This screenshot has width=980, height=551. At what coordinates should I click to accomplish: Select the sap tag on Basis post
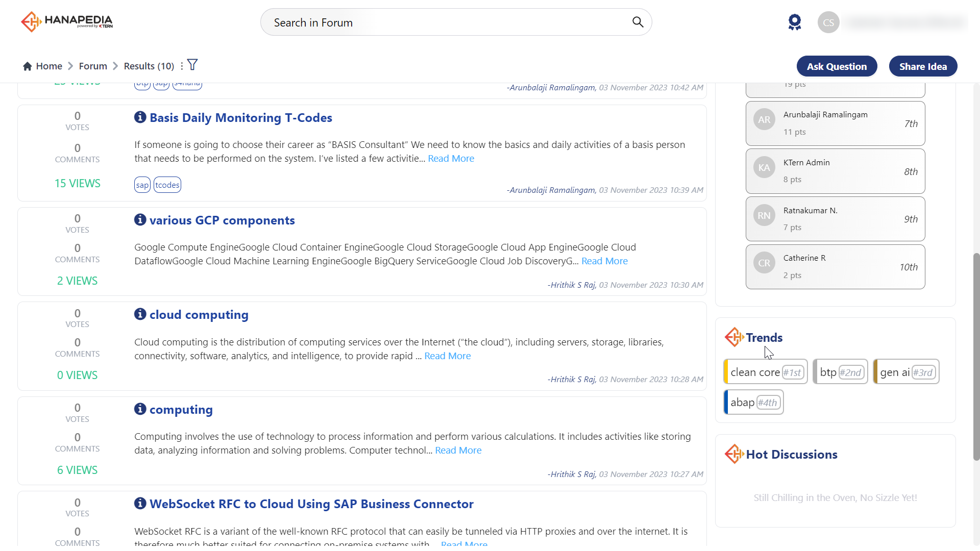point(142,185)
